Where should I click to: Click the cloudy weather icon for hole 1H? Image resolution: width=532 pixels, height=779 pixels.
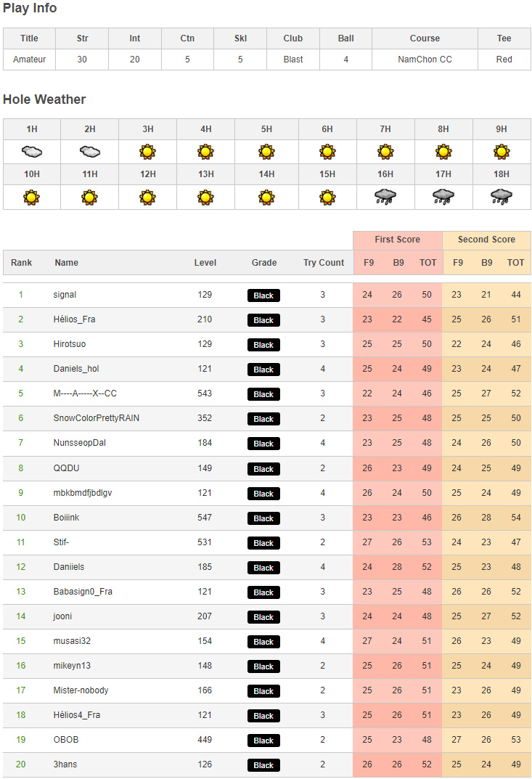click(x=32, y=152)
